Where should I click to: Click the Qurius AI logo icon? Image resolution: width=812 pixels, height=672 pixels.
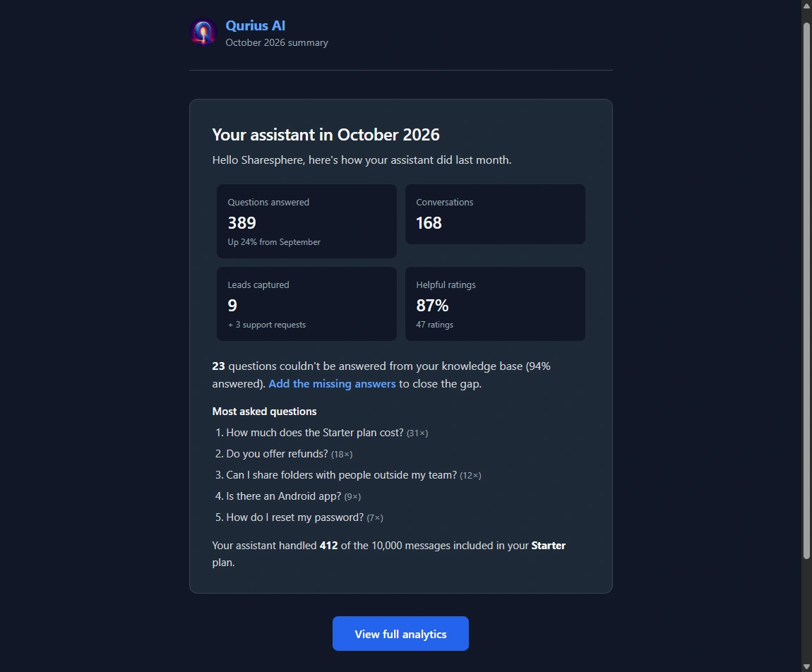tap(203, 32)
